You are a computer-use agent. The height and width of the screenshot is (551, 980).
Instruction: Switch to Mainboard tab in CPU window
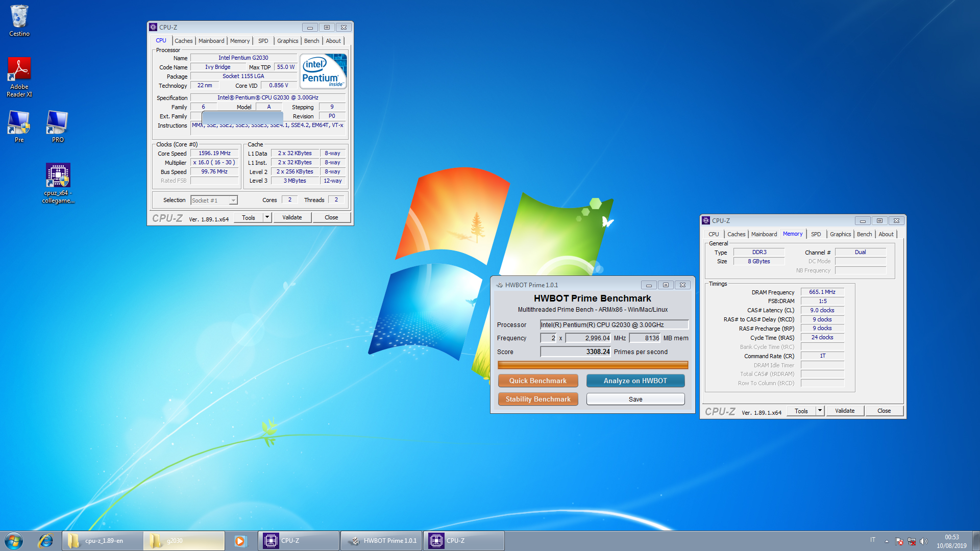click(211, 41)
